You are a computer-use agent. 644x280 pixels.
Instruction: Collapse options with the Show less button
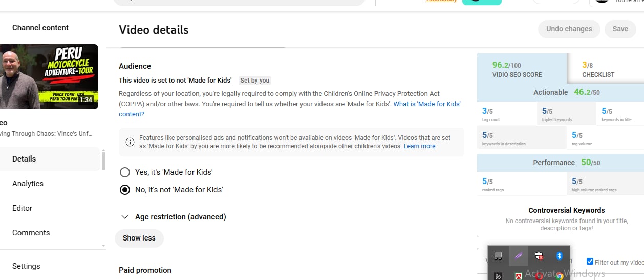(x=139, y=238)
